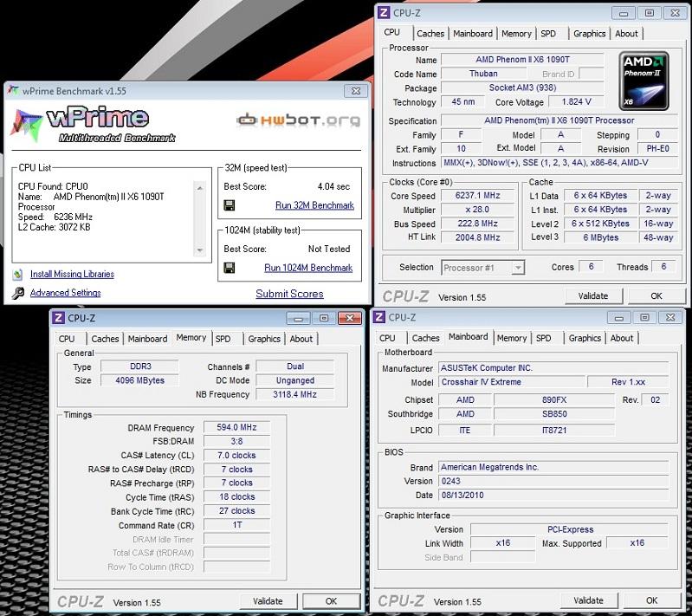Open the Advanced Settings link
This screenshot has height=616, width=692.
[65, 293]
